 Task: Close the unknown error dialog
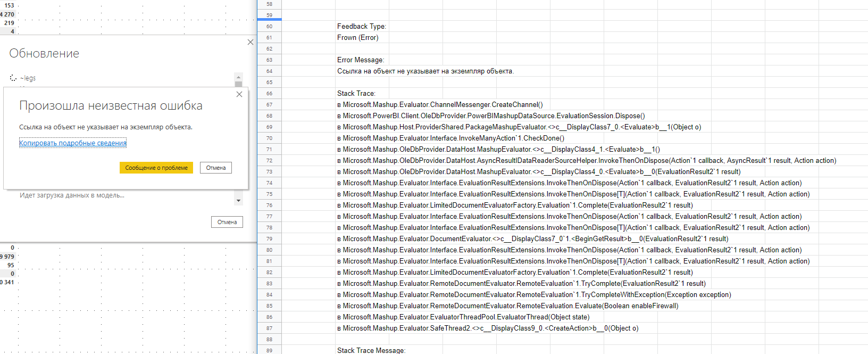(x=239, y=94)
